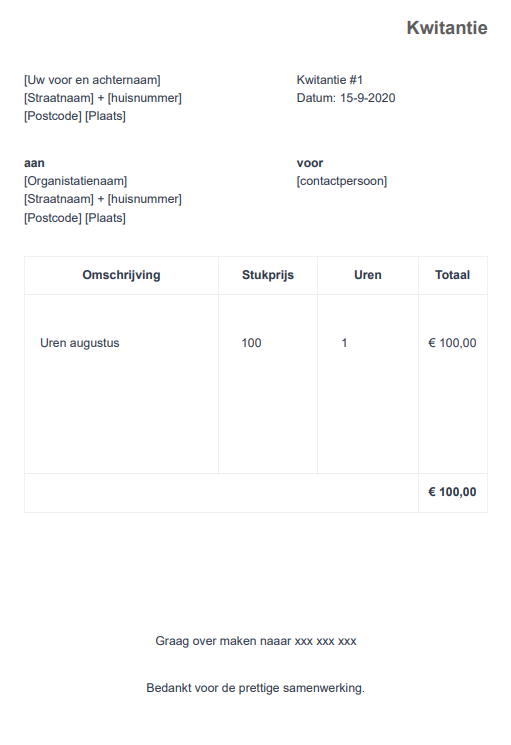Click the 'Stukprijs' column header

click(268, 275)
